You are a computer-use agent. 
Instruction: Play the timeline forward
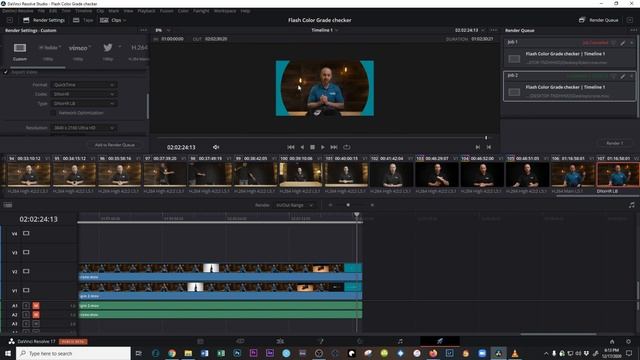[322, 147]
